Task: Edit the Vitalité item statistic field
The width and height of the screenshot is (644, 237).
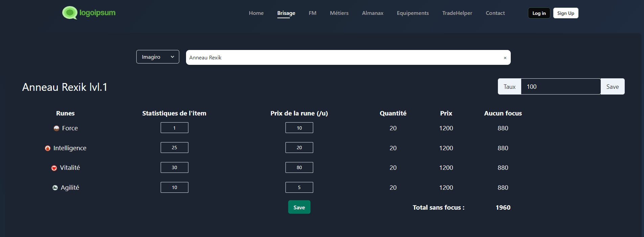Action: pyautogui.click(x=174, y=167)
